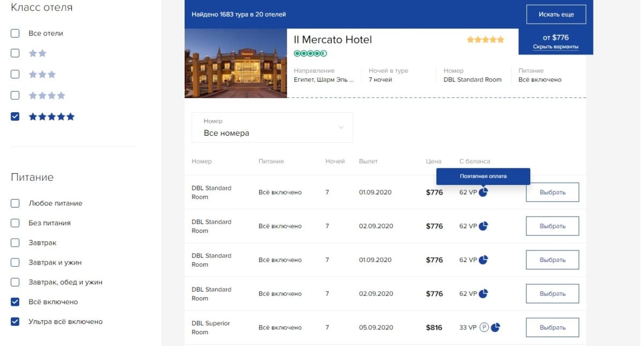Click the Египет, Шарм Эль destination text

pos(324,79)
